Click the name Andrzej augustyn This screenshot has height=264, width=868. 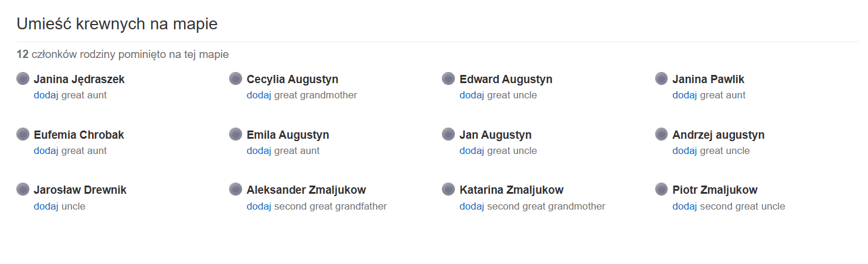(718, 135)
